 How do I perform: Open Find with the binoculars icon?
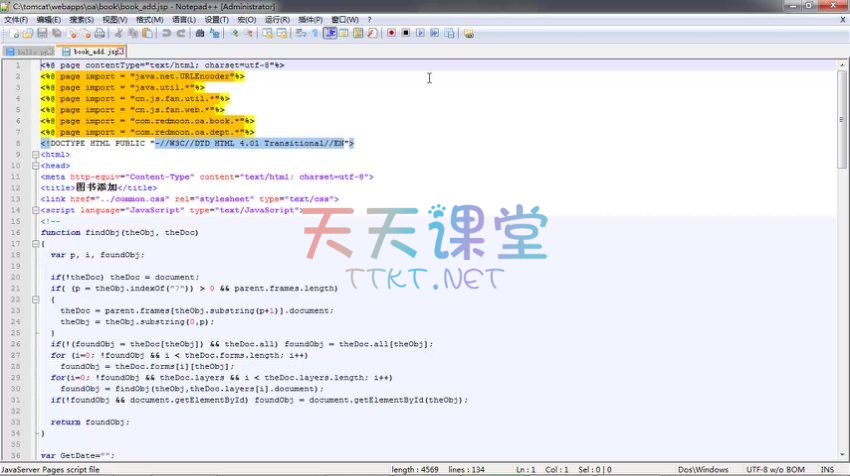pos(201,33)
